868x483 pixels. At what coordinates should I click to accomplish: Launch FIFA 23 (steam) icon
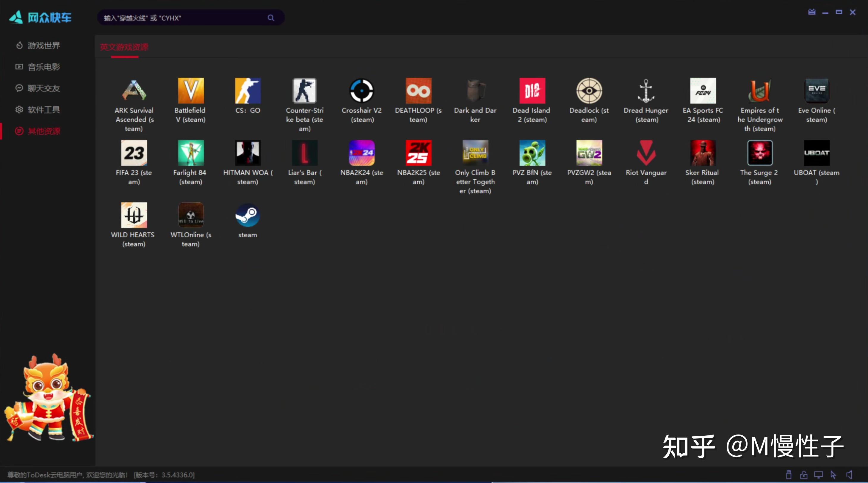[x=134, y=153]
